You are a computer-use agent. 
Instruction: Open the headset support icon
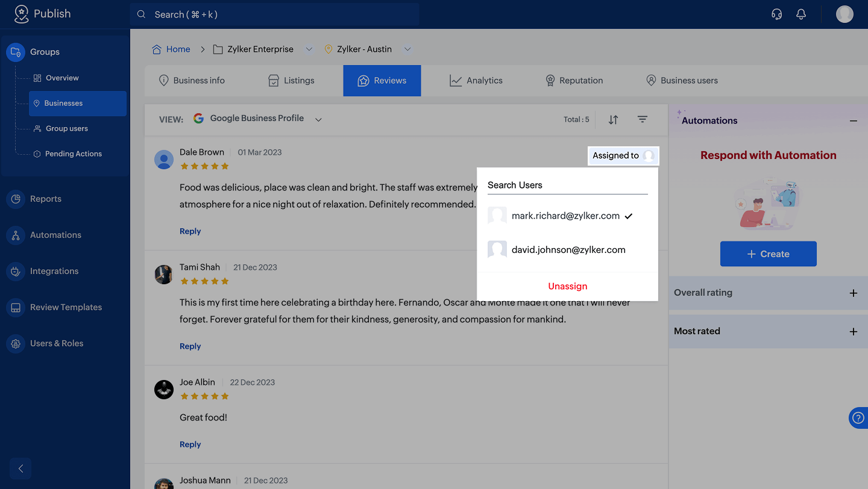(777, 14)
